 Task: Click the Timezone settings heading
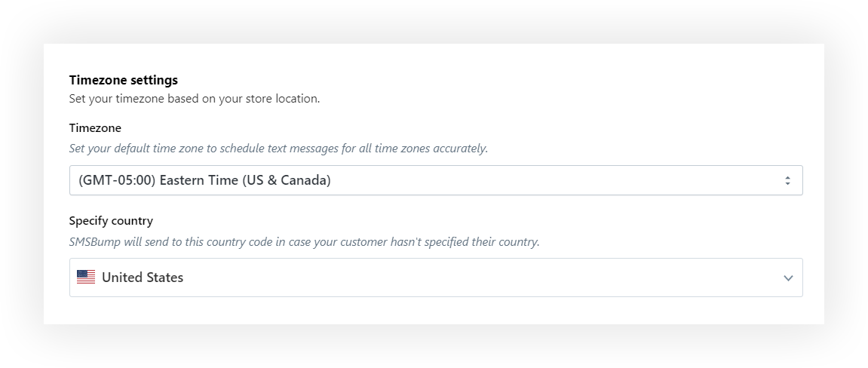124,80
